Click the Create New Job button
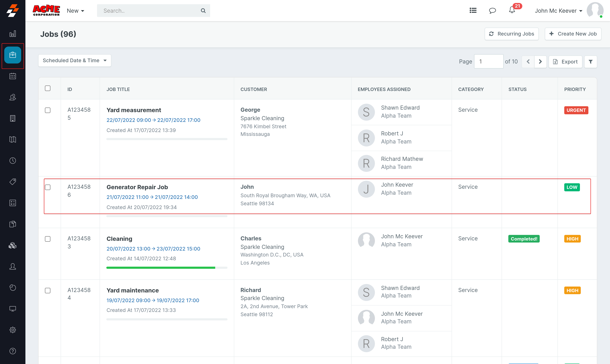This screenshot has height=364, width=610. pyautogui.click(x=573, y=34)
